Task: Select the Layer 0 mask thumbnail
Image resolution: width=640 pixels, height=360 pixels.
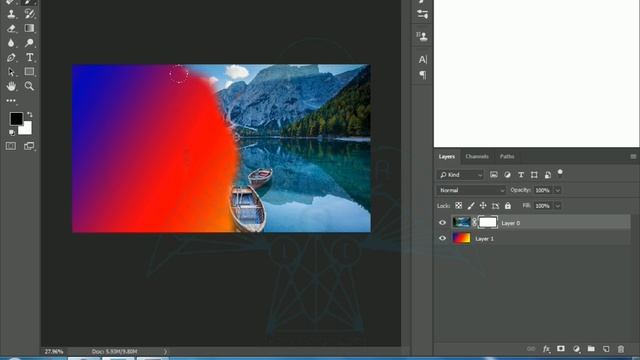Action: (x=488, y=222)
